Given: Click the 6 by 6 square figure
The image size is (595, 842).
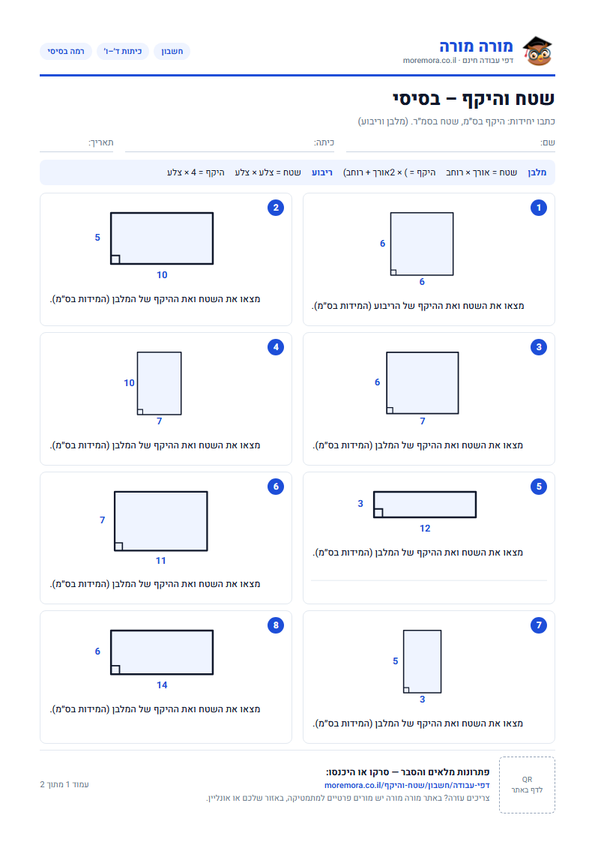Looking at the screenshot, I should pos(422,244).
